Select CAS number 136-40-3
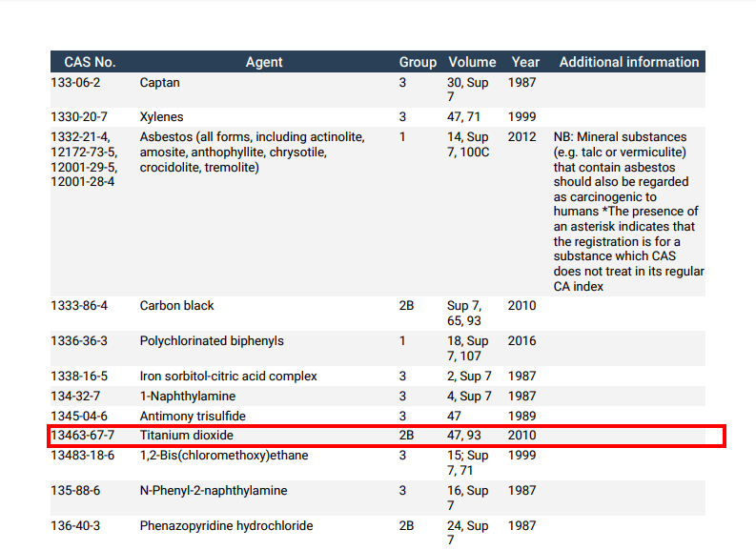The width and height of the screenshot is (756, 550). [75, 526]
